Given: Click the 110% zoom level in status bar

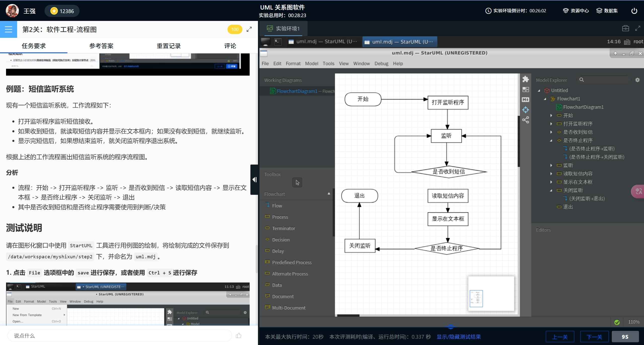Looking at the screenshot, I should tap(633, 322).
